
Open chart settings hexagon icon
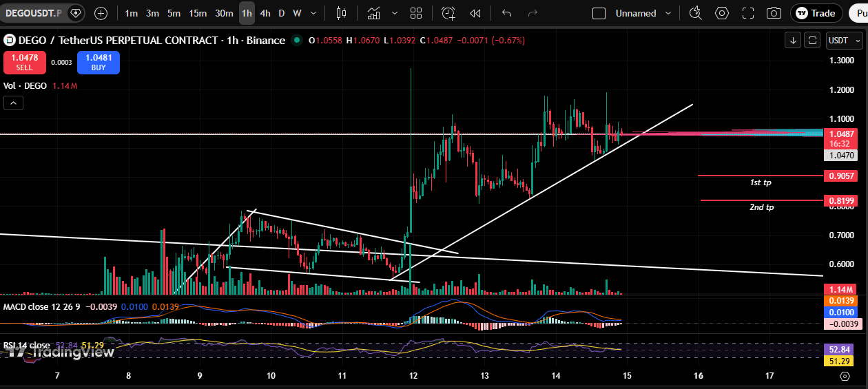(x=722, y=13)
